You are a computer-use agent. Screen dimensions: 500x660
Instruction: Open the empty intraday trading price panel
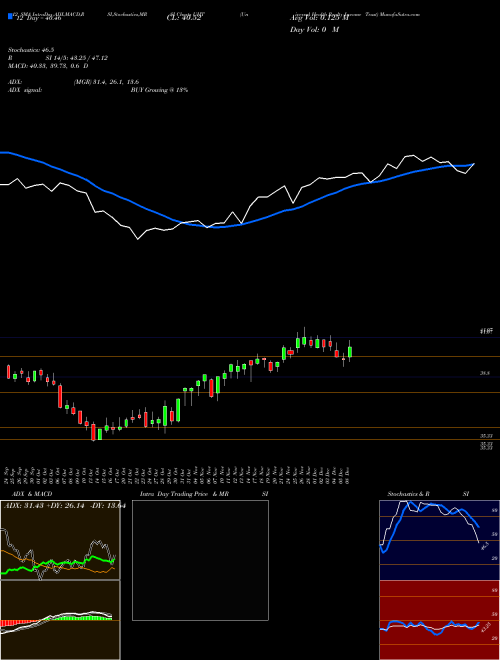200,560
